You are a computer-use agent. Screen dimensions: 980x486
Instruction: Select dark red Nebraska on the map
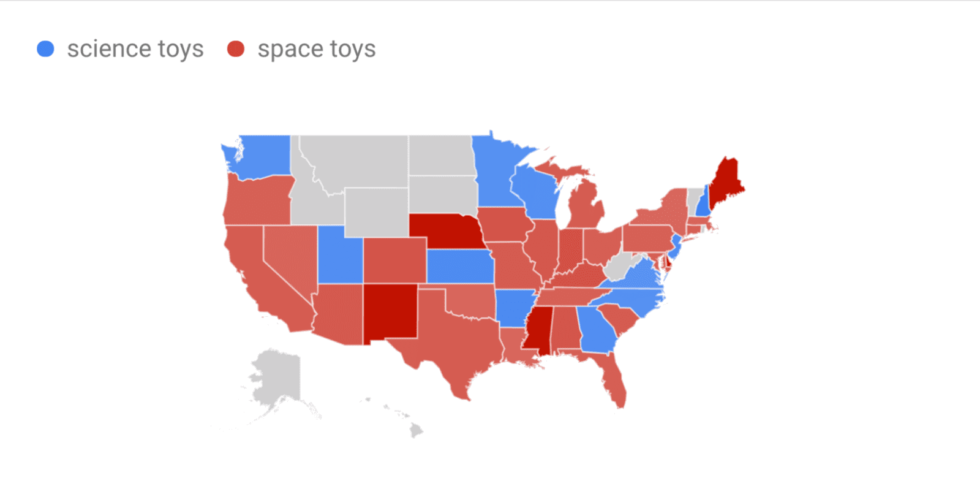(x=447, y=231)
